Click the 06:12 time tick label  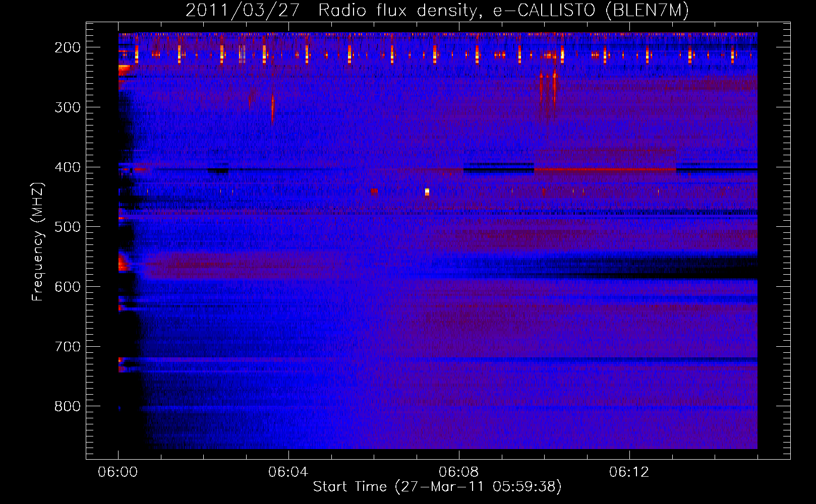pos(629,472)
